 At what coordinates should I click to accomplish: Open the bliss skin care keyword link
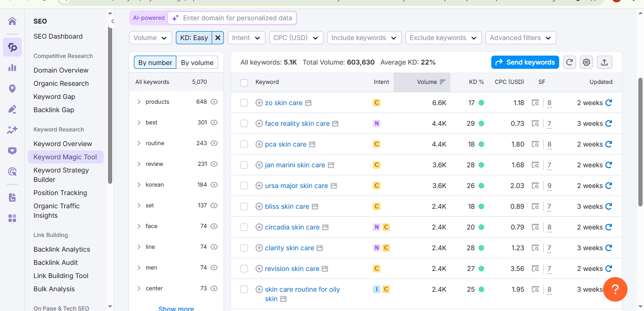288,206
